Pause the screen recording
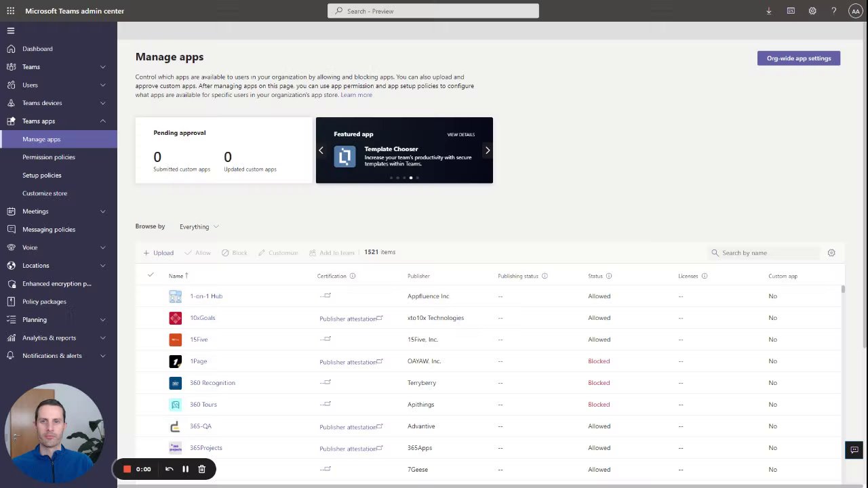Viewport: 868px width, 488px height. [x=185, y=469]
